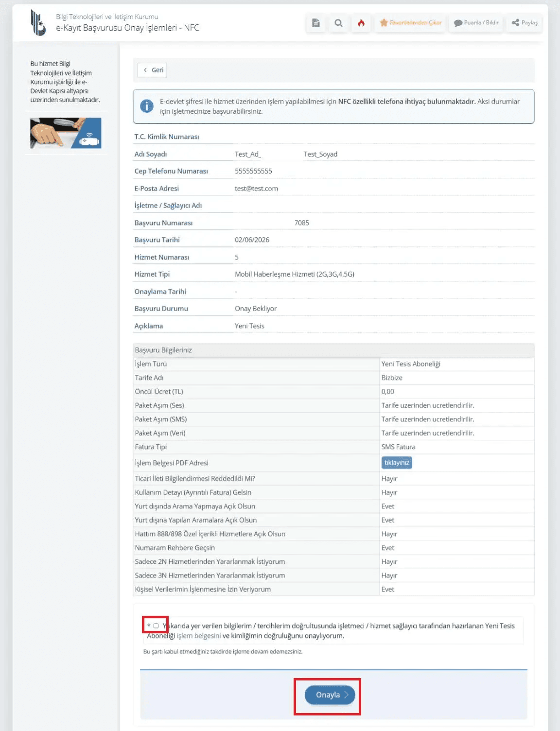
Task: Click the speech bubble Puanla / Bildir icon
Action: click(458, 23)
